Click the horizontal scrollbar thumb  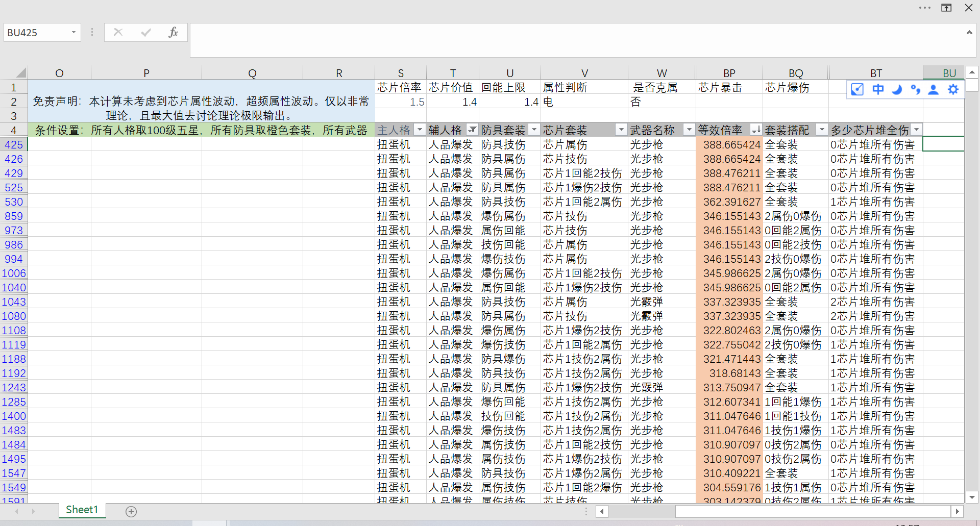813,511
